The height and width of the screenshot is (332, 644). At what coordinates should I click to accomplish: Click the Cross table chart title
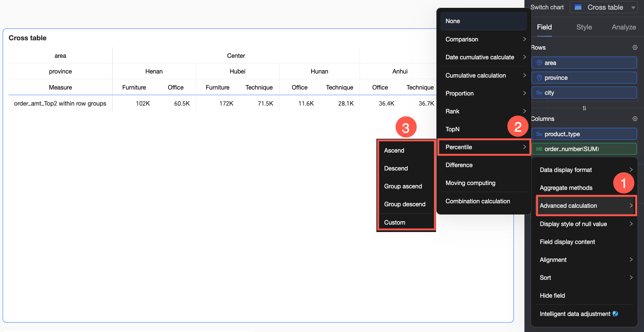(28, 38)
